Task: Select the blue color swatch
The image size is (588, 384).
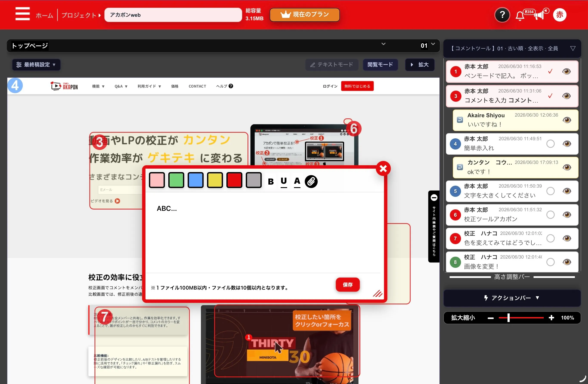Action: tap(195, 180)
